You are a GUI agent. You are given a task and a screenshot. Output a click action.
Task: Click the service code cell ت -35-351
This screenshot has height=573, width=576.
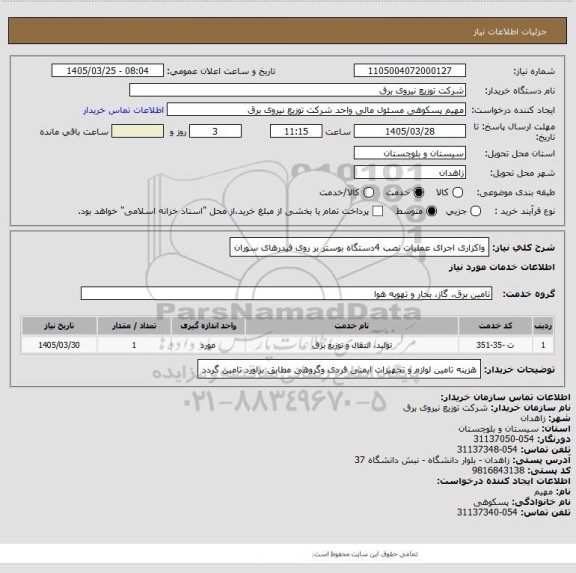coord(495,345)
